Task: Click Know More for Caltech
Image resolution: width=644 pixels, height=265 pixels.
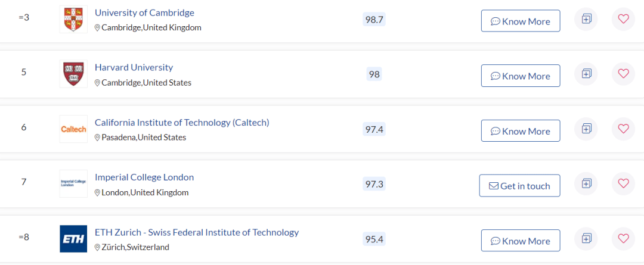Action: click(x=521, y=131)
